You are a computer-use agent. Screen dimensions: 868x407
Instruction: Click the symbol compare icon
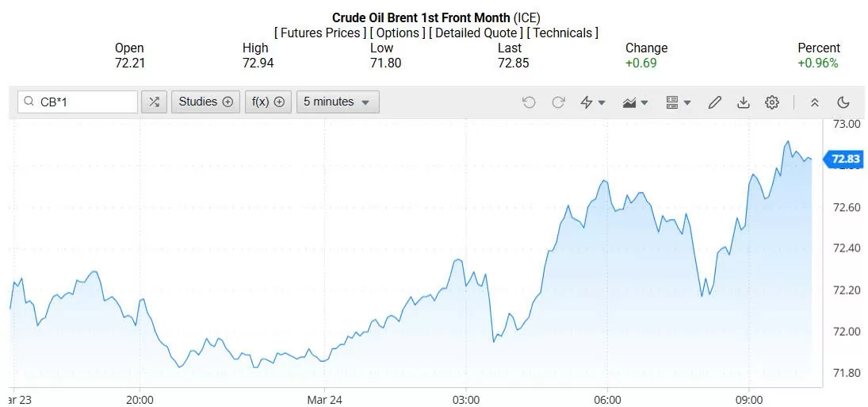click(x=154, y=102)
